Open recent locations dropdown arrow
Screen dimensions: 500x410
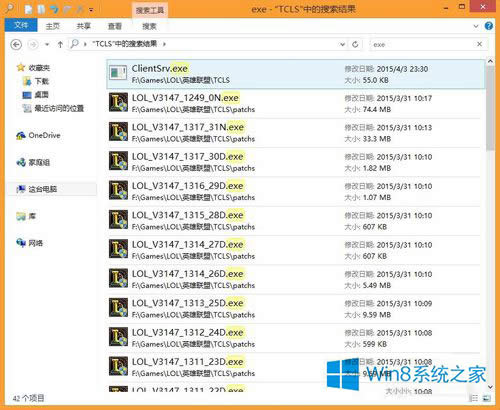(47, 44)
